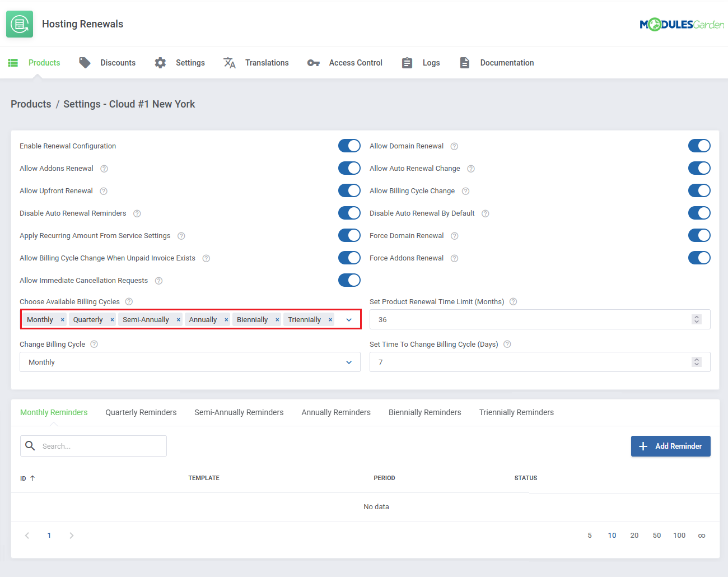Toggle Force Addons Renewal switch

click(x=699, y=258)
